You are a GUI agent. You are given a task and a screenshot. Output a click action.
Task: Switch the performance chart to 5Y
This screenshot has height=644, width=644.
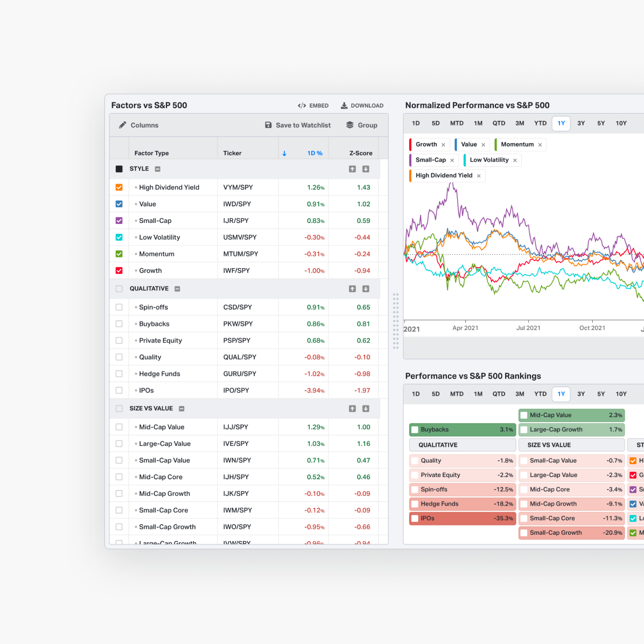tap(601, 123)
